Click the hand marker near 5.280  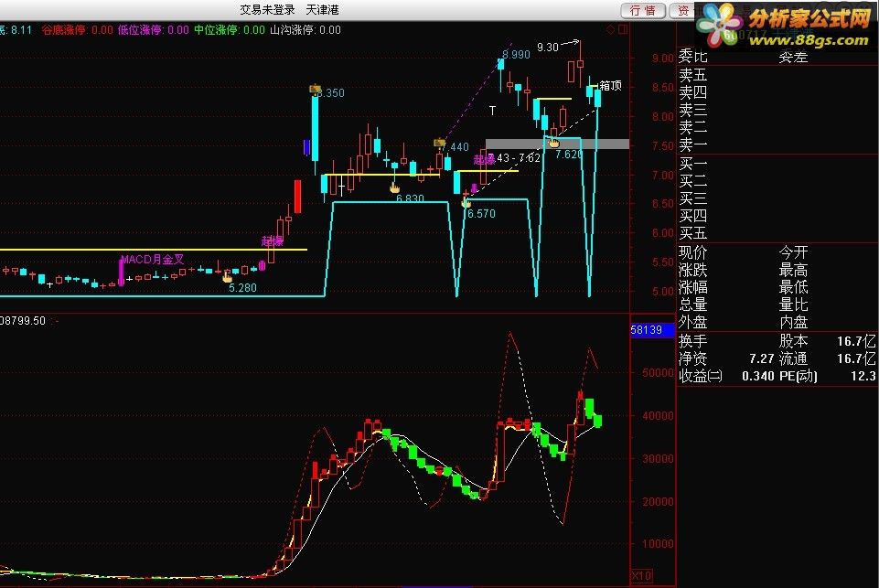coord(227,276)
